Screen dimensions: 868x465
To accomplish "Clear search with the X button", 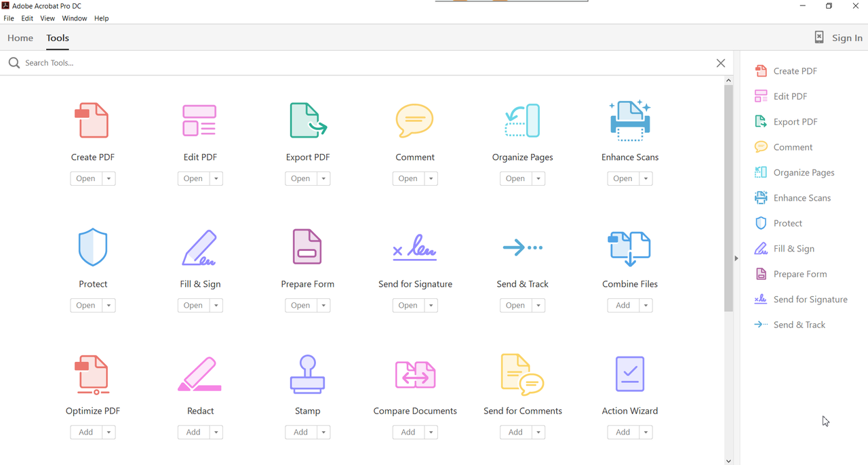I will (721, 63).
